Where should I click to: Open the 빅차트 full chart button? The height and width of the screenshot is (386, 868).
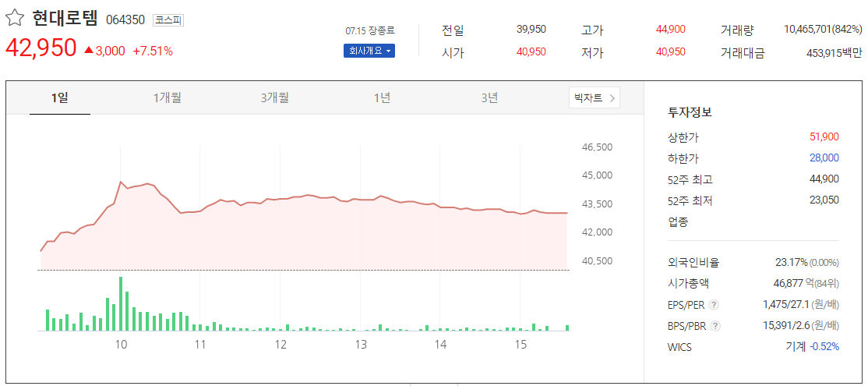click(594, 98)
